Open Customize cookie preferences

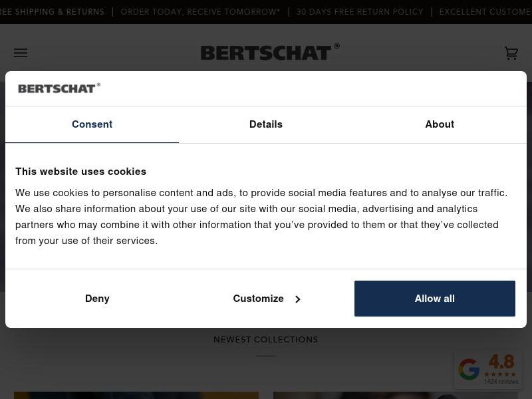click(x=266, y=299)
